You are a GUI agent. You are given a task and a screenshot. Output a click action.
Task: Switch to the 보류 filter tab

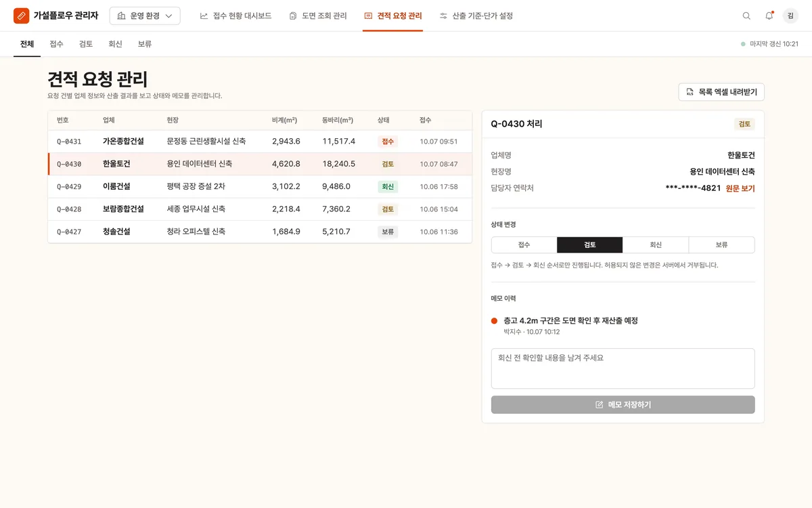point(145,44)
